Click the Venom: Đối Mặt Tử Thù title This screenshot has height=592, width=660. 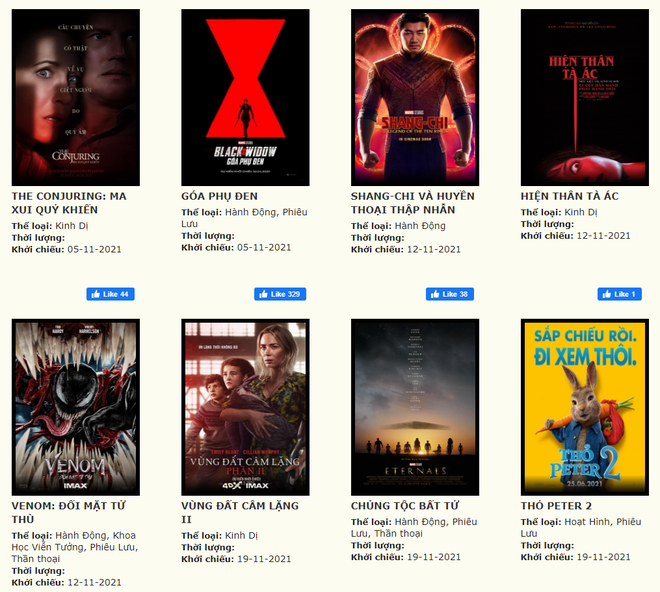68,512
